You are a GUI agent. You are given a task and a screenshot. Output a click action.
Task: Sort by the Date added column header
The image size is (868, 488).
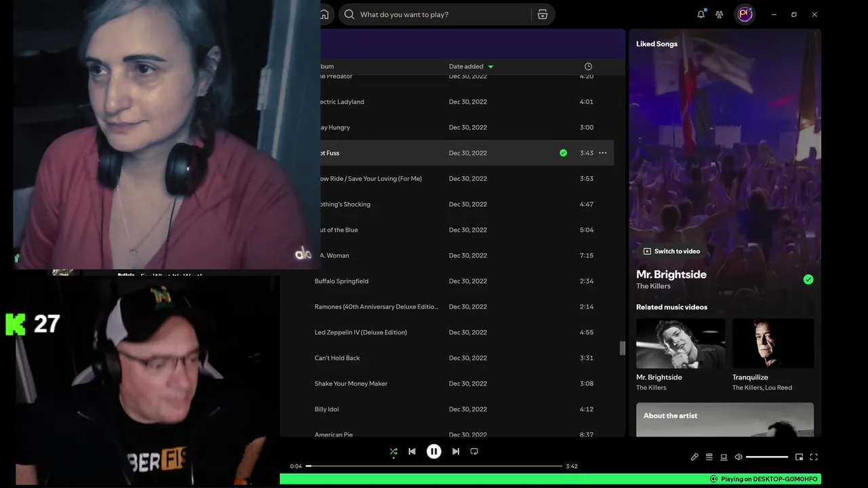466,66
